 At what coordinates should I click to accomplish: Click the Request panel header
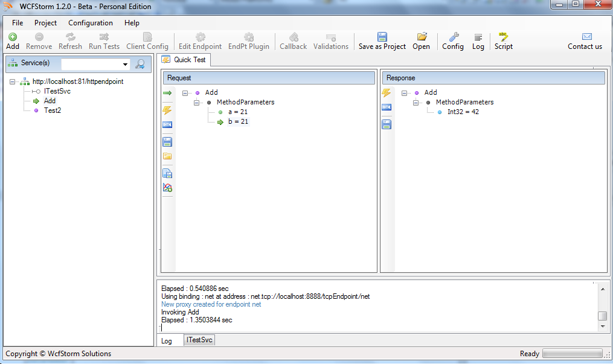pos(269,78)
